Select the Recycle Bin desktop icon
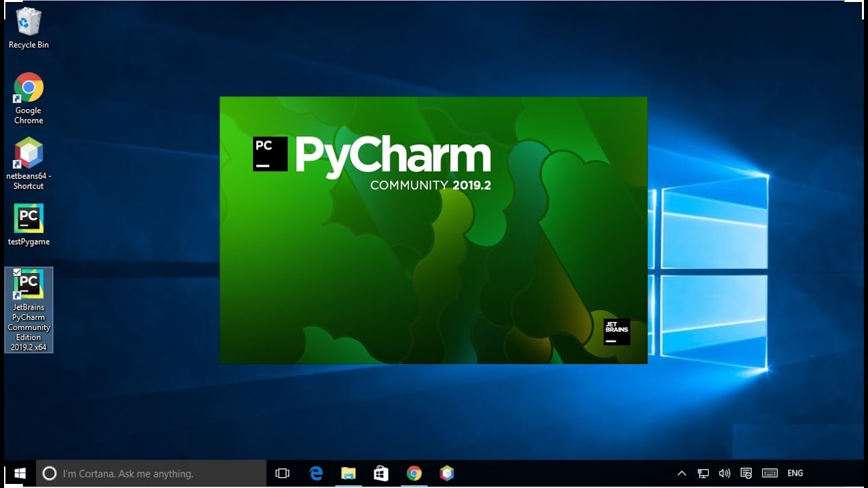868x488 pixels. [x=28, y=28]
